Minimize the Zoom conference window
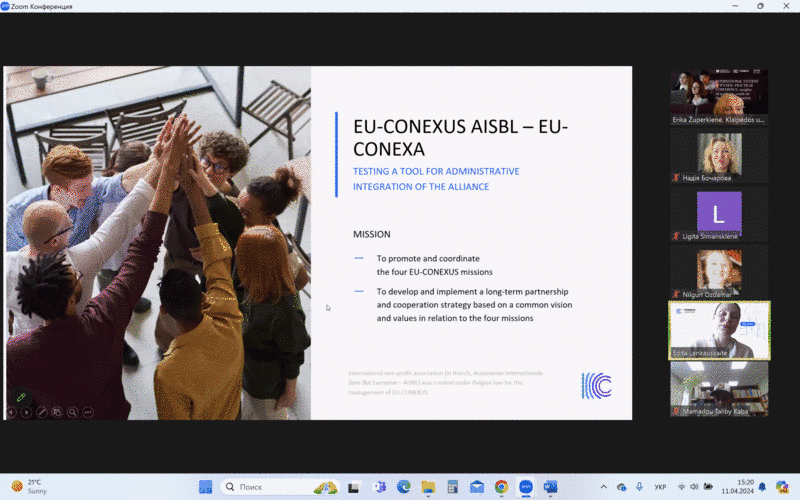The image size is (800, 500). (735, 6)
